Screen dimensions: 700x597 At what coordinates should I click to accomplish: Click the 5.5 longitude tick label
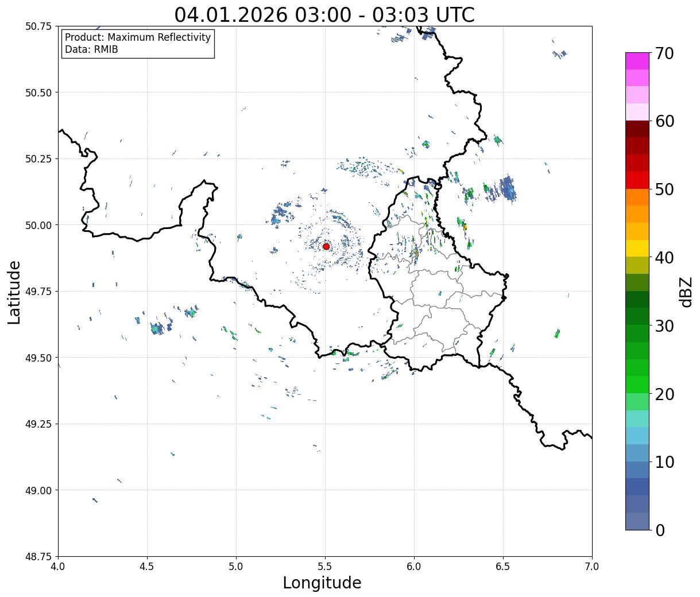(x=325, y=567)
